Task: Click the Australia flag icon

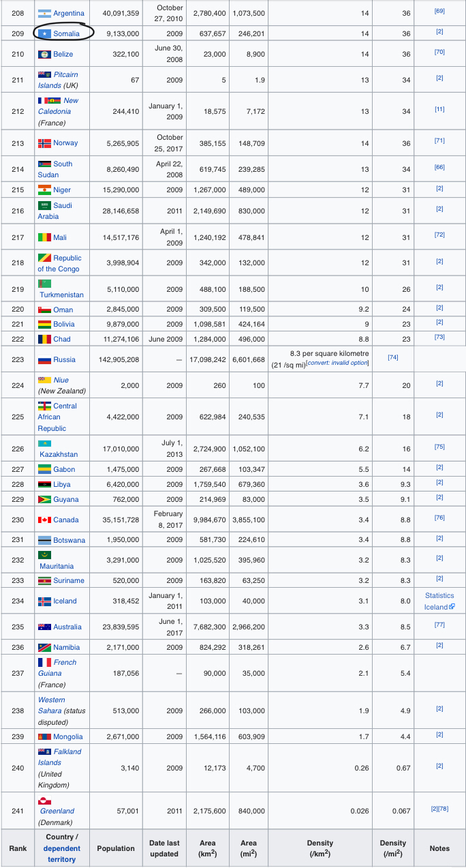Action: (44, 627)
